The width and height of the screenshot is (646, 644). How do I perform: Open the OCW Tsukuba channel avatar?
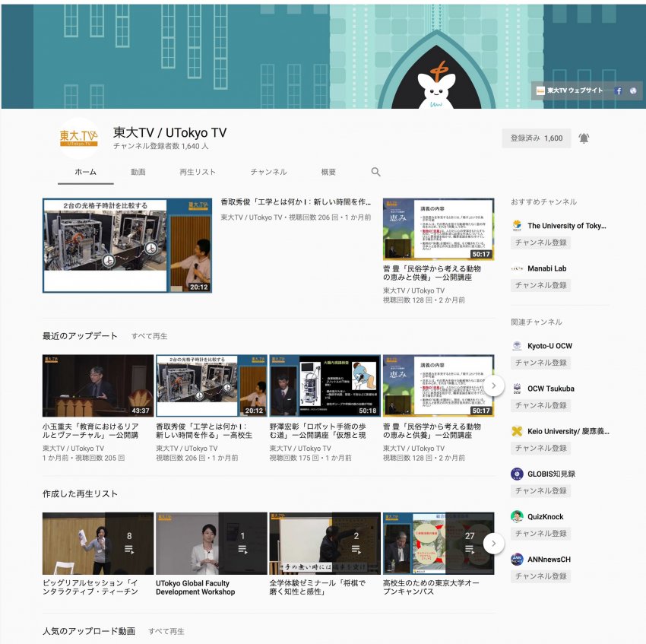click(517, 389)
